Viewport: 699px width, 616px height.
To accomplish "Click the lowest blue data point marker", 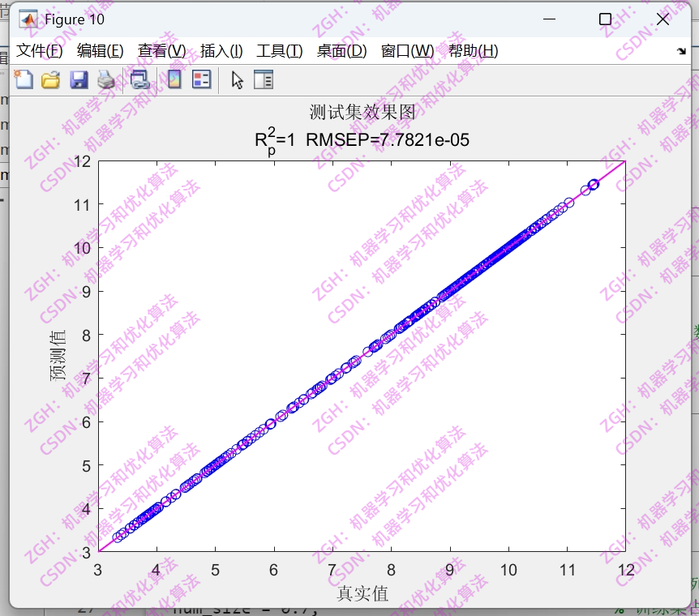I will tap(118, 537).
